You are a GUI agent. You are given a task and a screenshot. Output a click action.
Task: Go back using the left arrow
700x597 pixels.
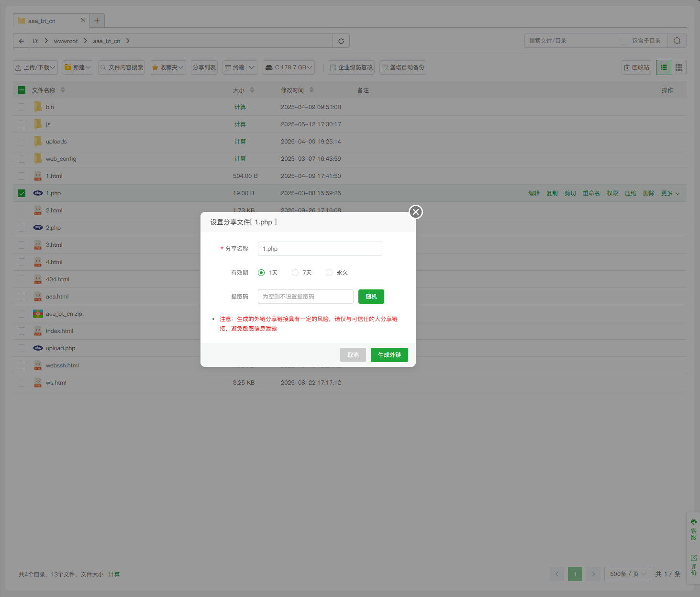[x=22, y=41]
